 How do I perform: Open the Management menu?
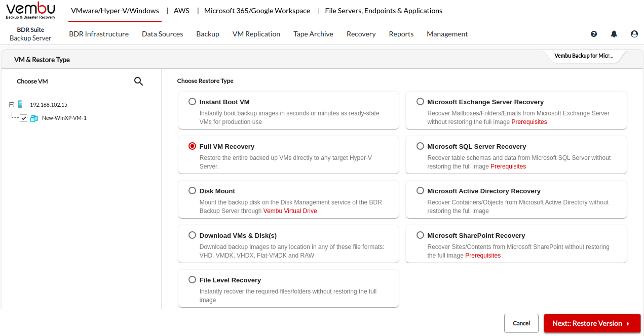[447, 34]
